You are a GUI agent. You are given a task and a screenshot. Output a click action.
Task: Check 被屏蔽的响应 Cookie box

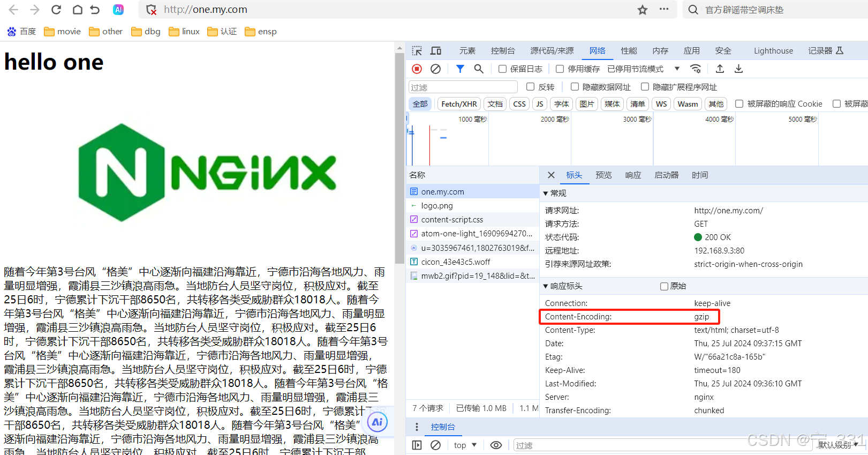coord(739,104)
